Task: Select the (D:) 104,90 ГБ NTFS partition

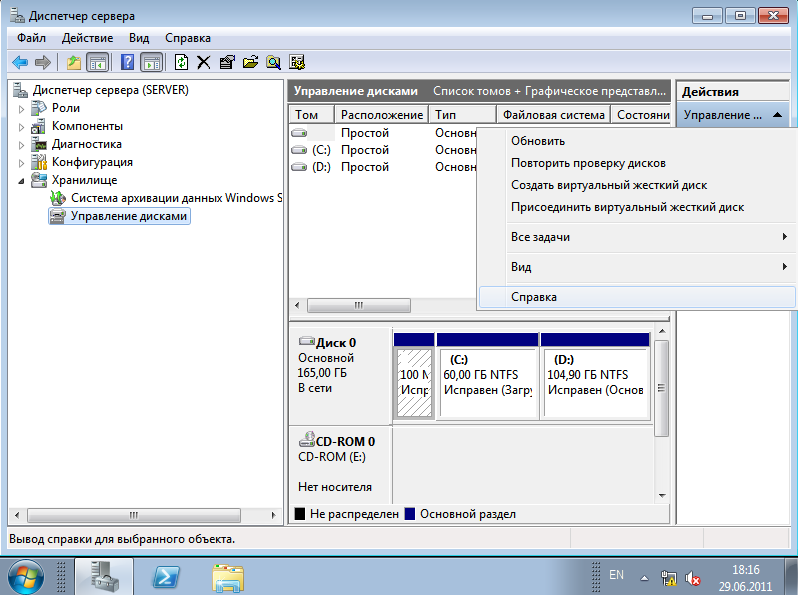Action: click(595, 376)
